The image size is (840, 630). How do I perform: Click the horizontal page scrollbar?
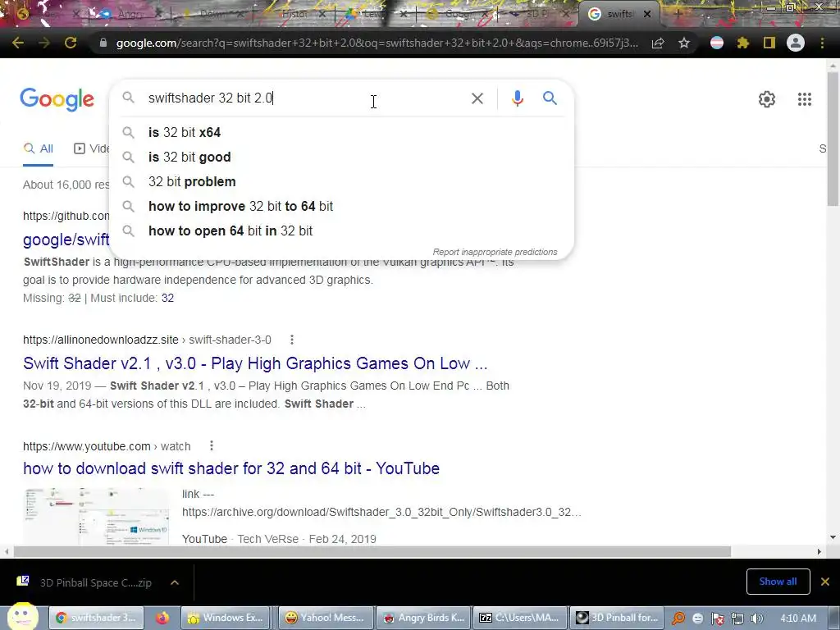pyautogui.click(x=372, y=551)
